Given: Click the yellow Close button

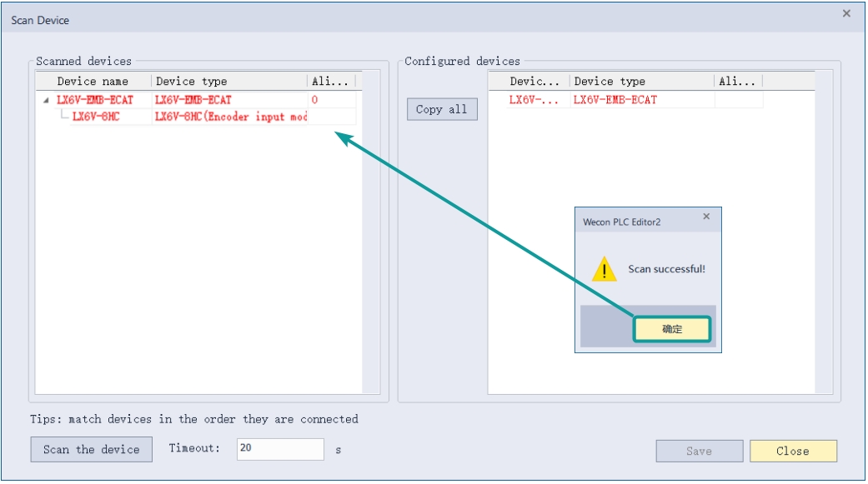Looking at the screenshot, I should tap(792, 451).
